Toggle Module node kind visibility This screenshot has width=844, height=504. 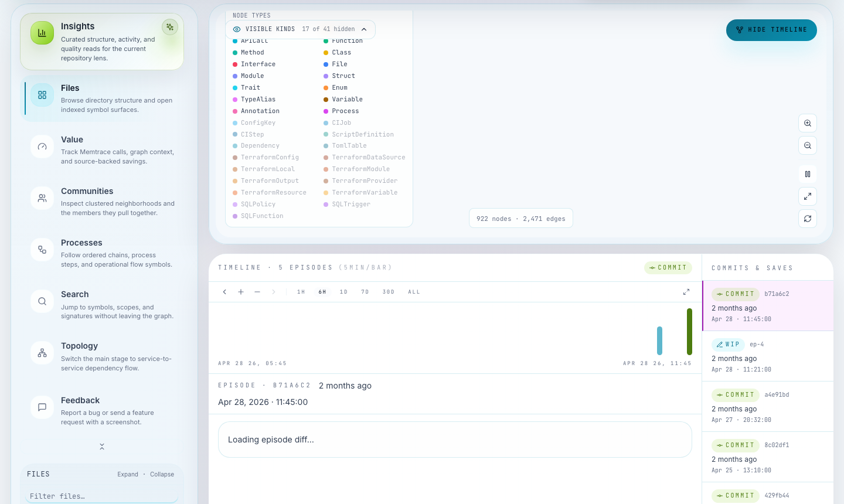tap(249, 76)
